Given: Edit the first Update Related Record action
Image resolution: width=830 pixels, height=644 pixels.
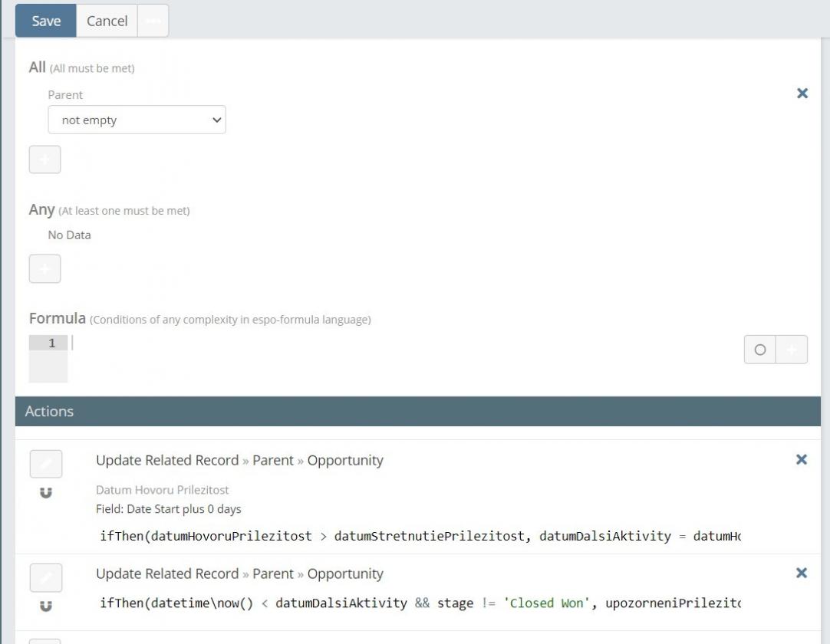Looking at the screenshot, I should (x=46, y=464).
